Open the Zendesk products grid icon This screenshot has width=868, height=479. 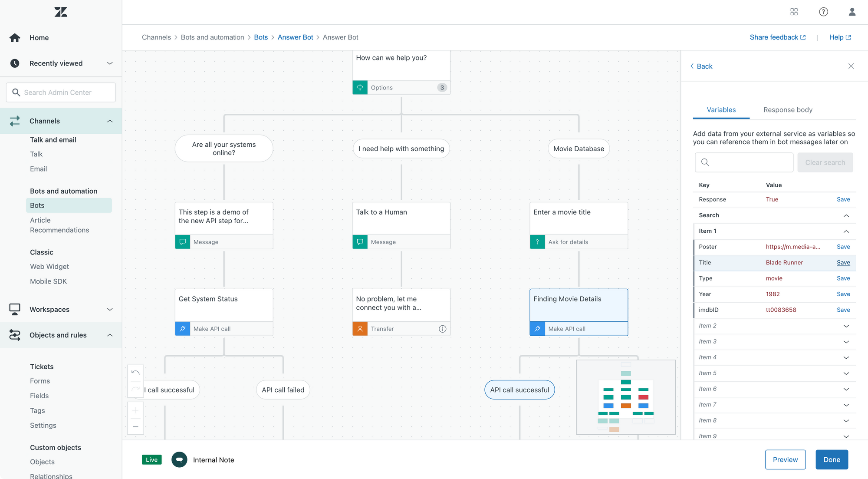[x=794, y=12]
